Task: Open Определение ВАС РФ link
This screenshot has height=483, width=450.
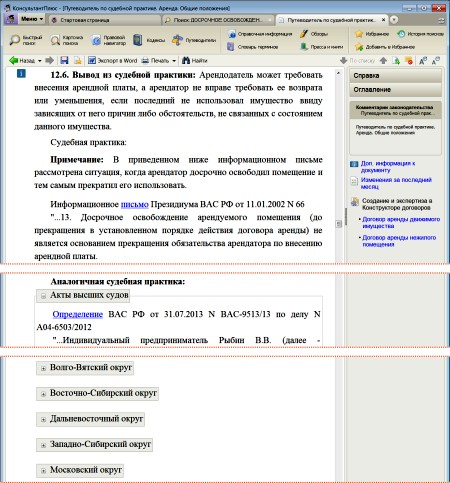Action: (x=78, y=314)
